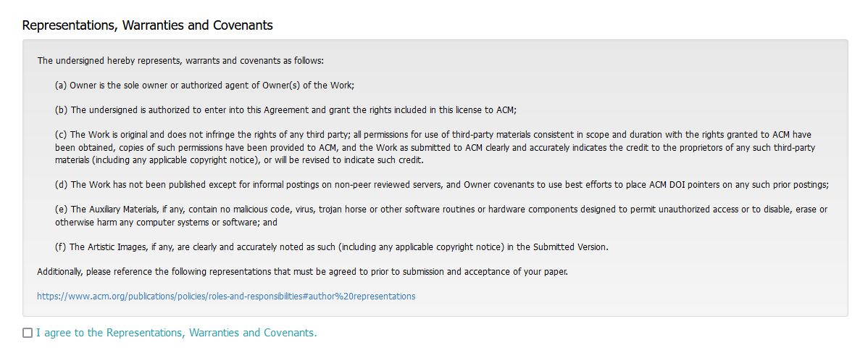Screen dimensions: 868x348
Task: Select clause (a) about sole owner
Action: (x=204, y=86)
